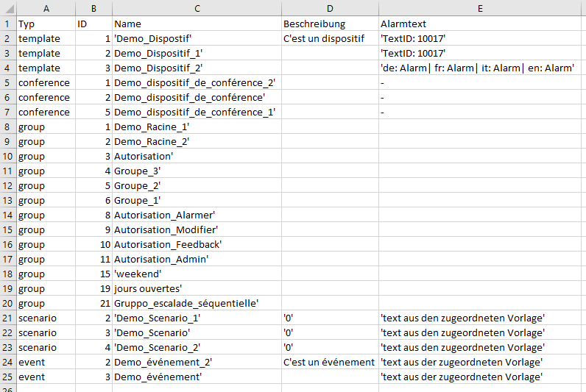
Task: Select cell containing 'Demo_Dispostif'
Action: click(197, 38)
